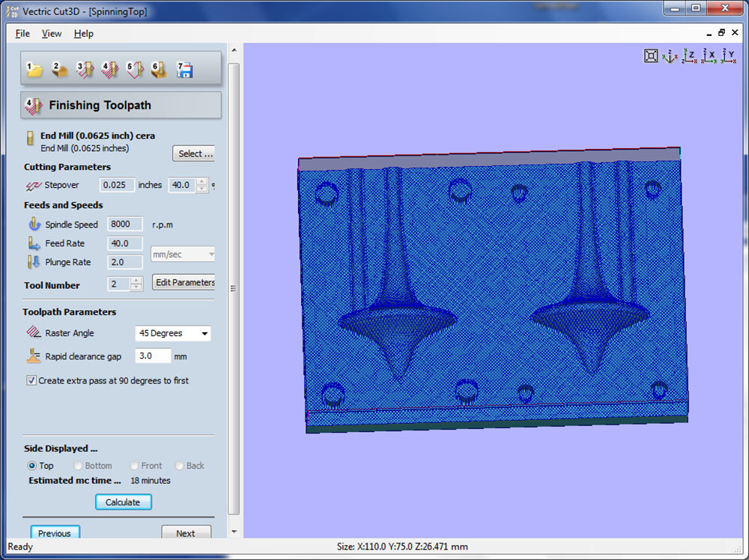The width and height of the screenshot is (749, 560).
Task: Click the Rapid clearance gap icon
Action: click(34, 356)
